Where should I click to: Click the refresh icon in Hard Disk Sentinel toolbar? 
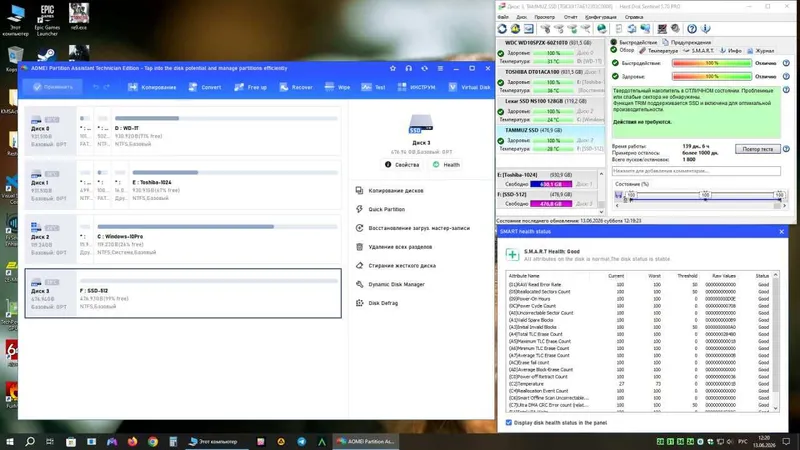(502, 29)
